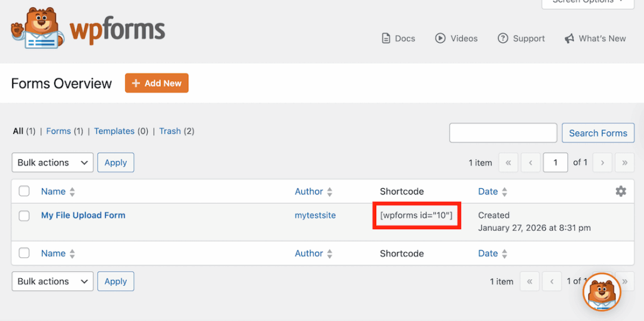Click bottom Apply button

point(116,281)
